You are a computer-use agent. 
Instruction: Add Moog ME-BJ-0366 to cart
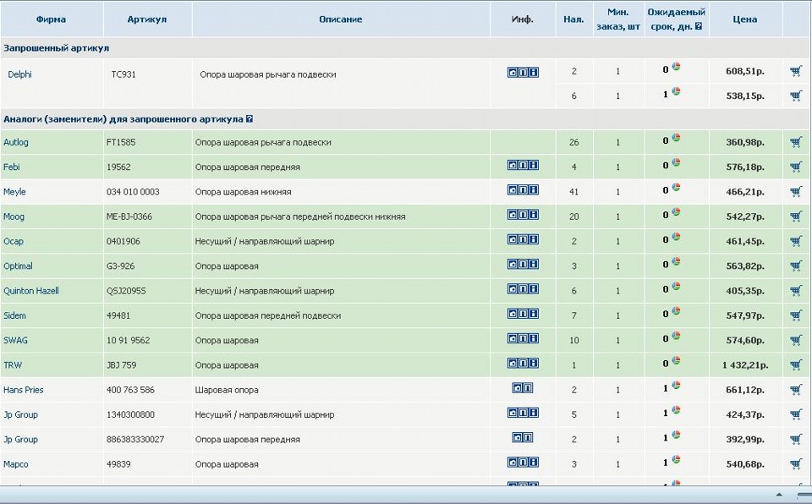pyautogui.click(x=796, y=216)
